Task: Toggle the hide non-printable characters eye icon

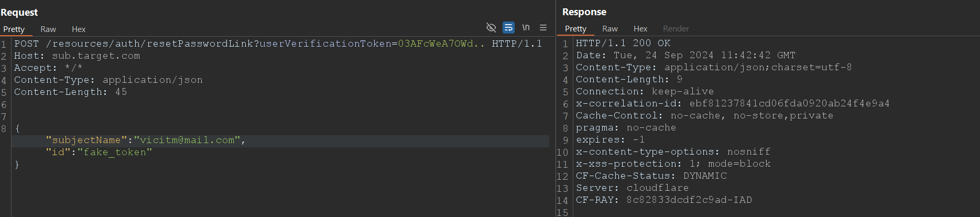Action: click(x=491, y=27)
